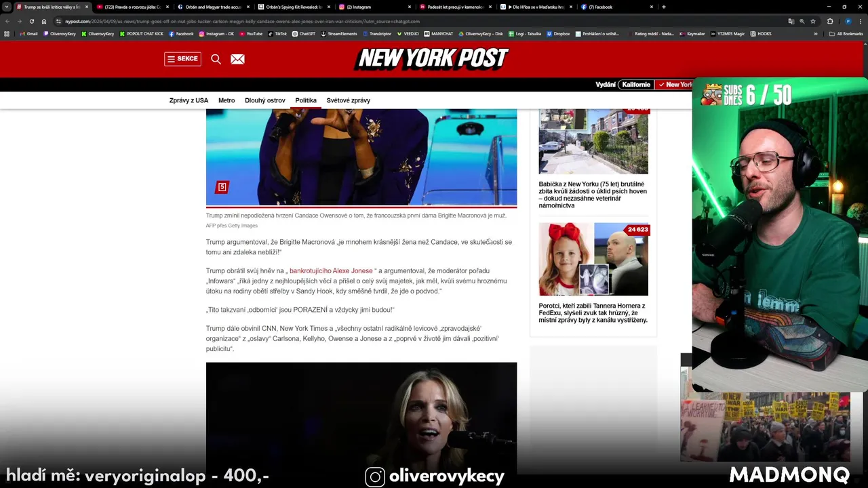Open the Chrome profile avatar
This screenshot has height=488, width=868.
tap(848, 21)
